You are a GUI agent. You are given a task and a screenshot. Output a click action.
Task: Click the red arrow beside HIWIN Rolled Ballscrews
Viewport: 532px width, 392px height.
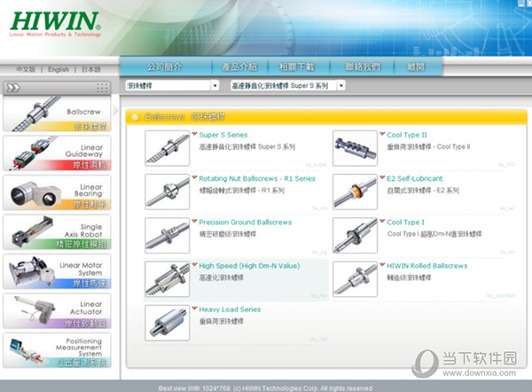tap(382, 264)
